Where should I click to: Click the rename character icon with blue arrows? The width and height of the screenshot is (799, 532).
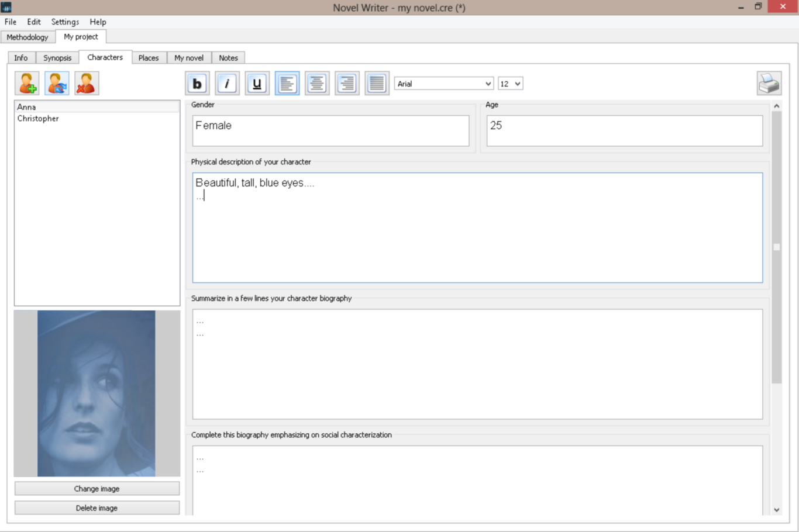click(x=57, y=84)
